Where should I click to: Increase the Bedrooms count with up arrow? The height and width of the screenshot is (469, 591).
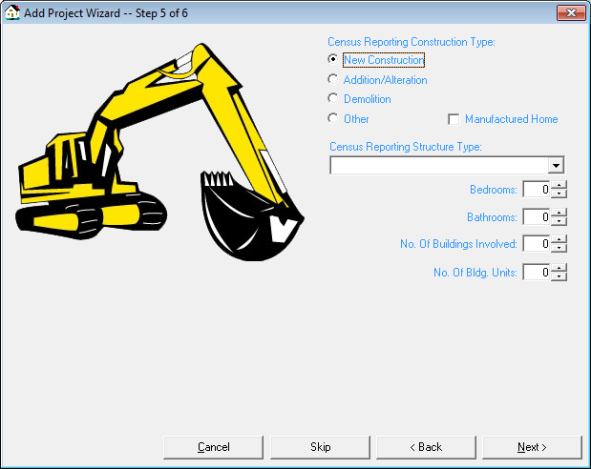559,185
